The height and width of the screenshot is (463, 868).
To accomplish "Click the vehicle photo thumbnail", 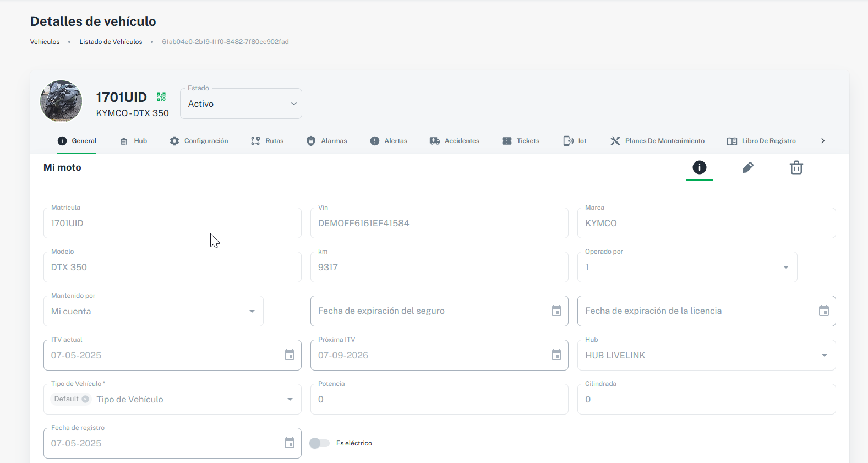I will 61,101.
